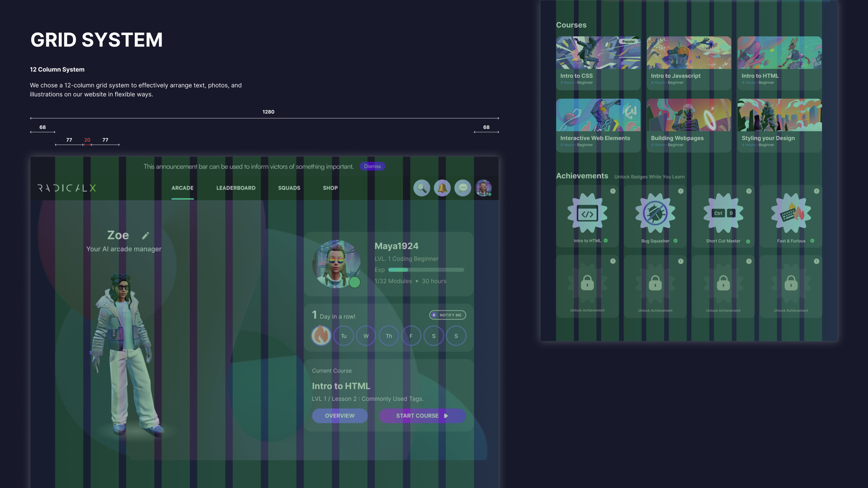Click the START COURSE button

[422, 416]
